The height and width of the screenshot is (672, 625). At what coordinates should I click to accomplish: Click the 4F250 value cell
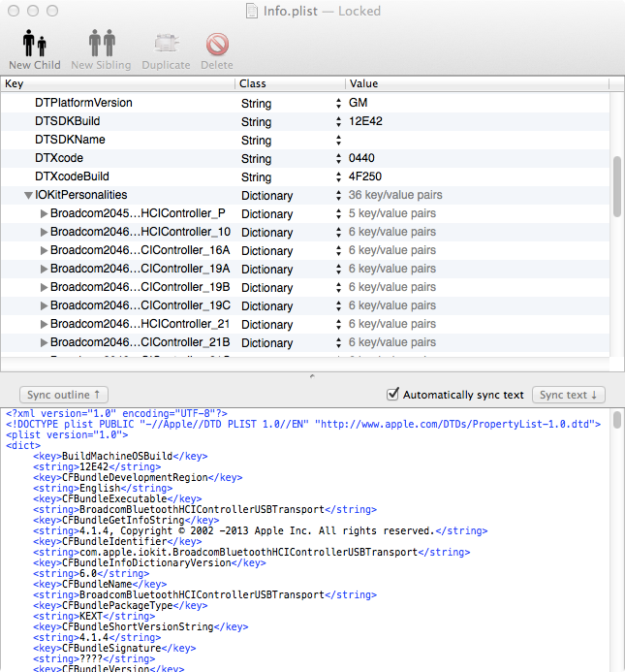[x=365, y=176]
